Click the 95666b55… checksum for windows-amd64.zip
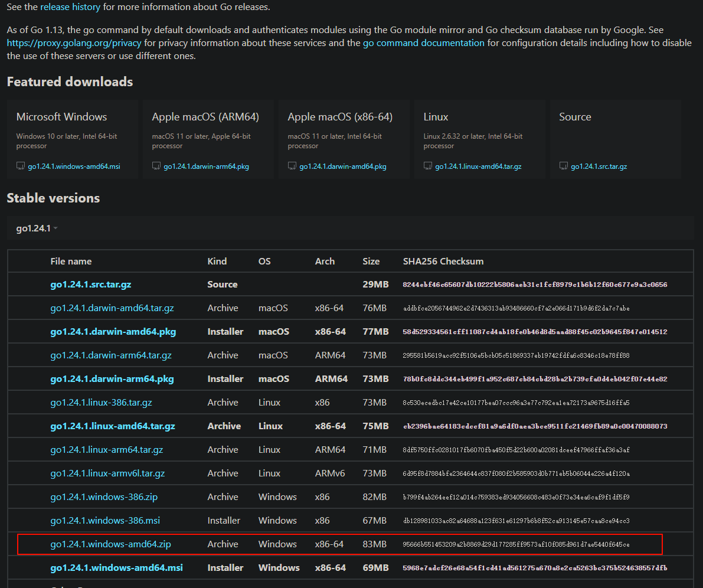The image size is (703, 588). point(516,544)
